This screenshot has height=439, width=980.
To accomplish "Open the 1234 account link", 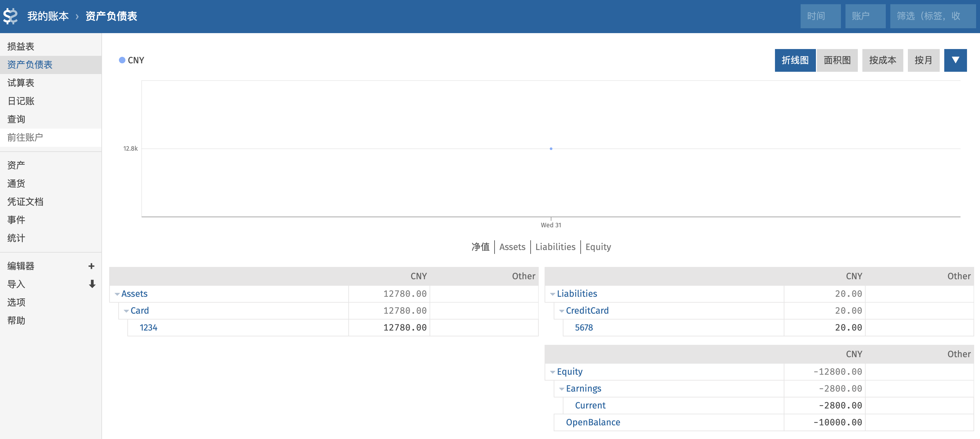I will pos(148,328).
